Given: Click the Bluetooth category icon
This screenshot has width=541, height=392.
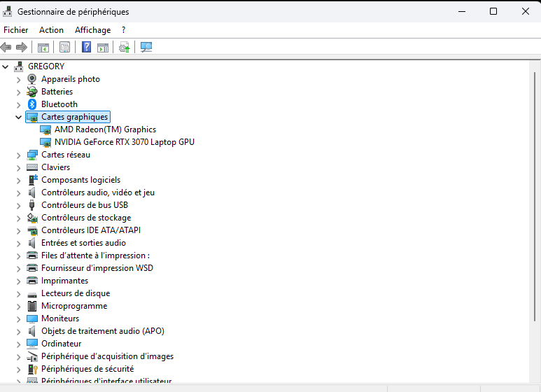Looking at the screenshot, I should 32,104.
